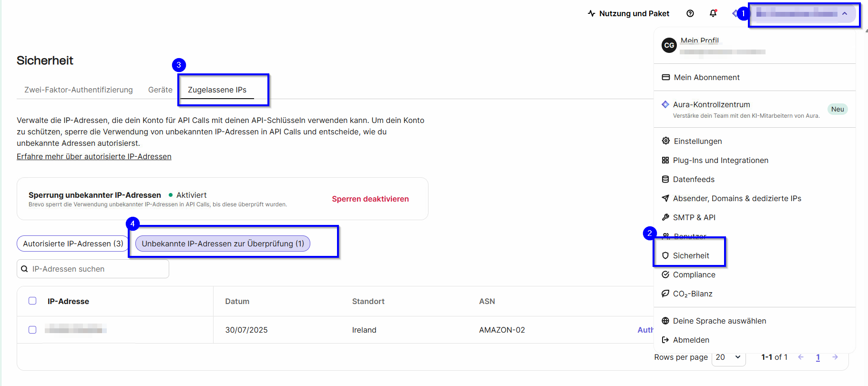Check the box for the Ireland IP row
Viewport: 868px width, 386px height.
point(32,330)
